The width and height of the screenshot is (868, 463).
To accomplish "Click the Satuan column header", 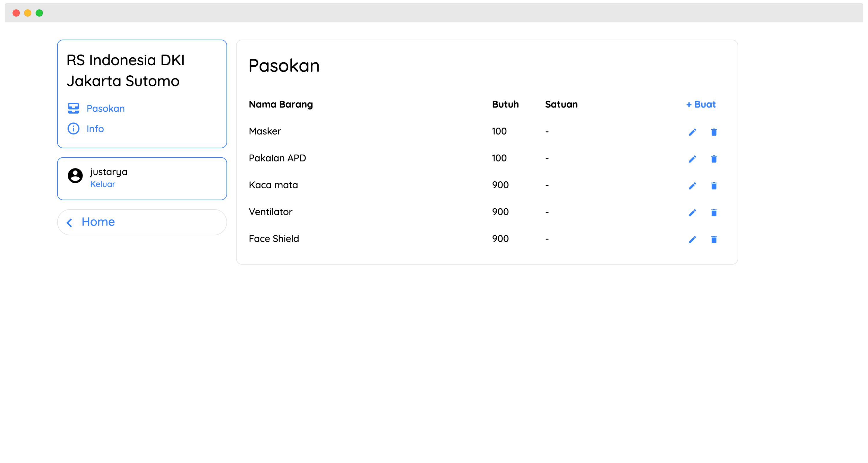I will tap(561, 105).
